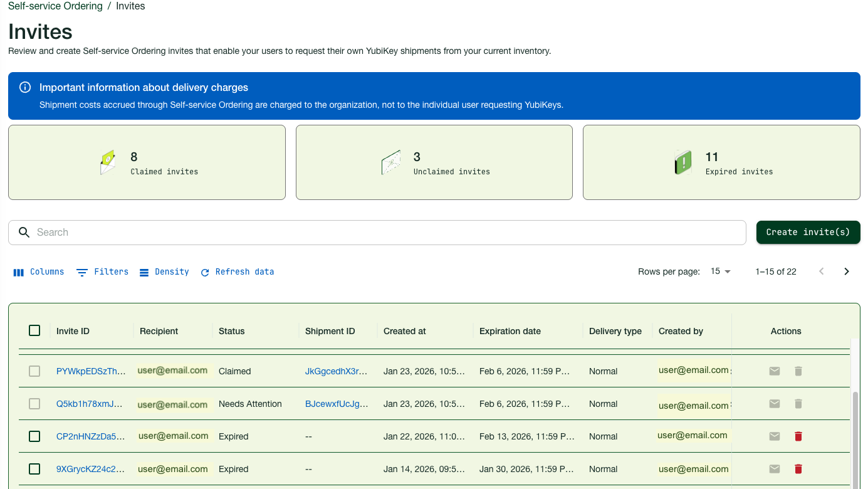Open the Filters panel
Image resolution: width=868 pixels, height=489 pixels.
[103, 272]
